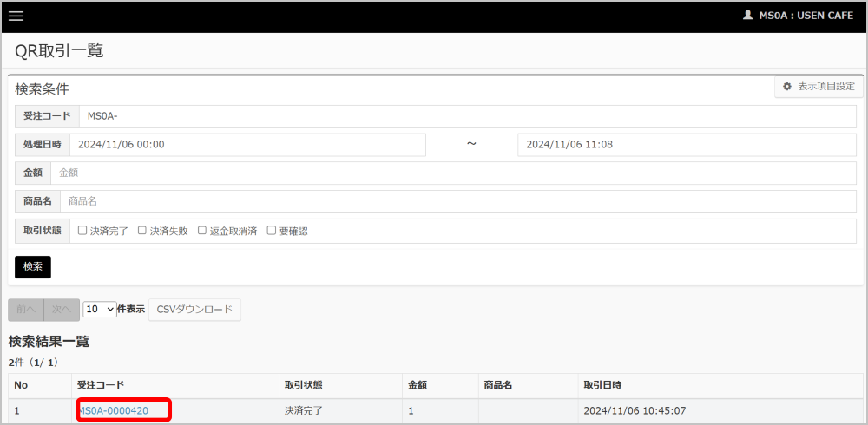Focus the 受注コード input field
The width and height of the screenshot is (868, 425).
coord(467,116)
